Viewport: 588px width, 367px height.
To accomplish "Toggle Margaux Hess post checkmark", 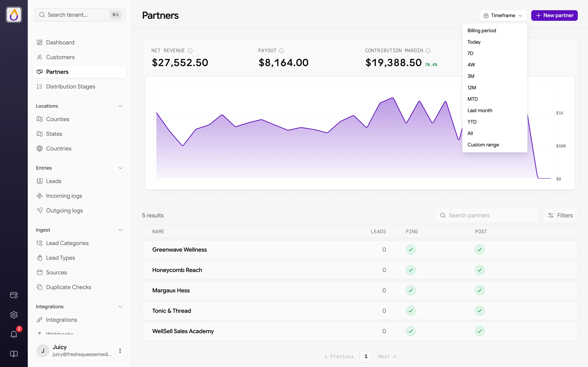I will click(480, 290).
